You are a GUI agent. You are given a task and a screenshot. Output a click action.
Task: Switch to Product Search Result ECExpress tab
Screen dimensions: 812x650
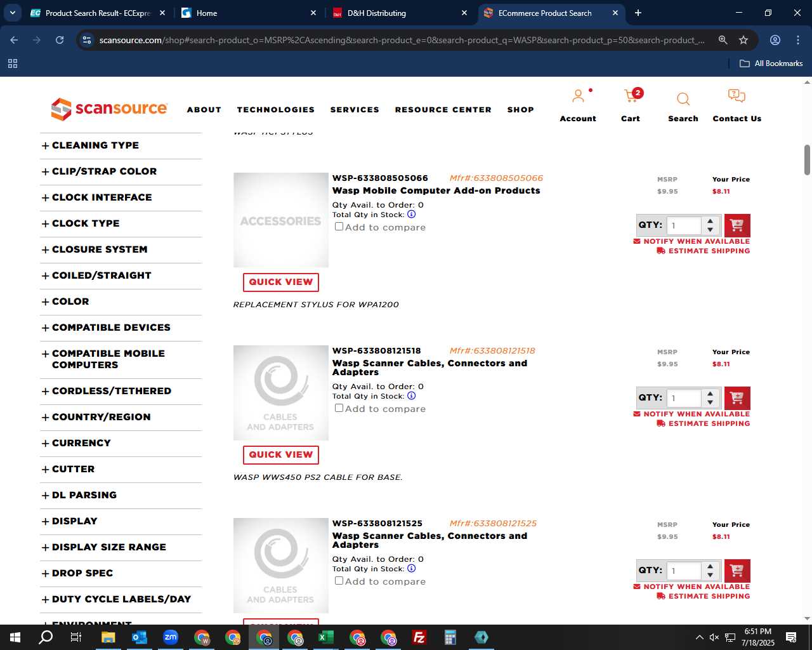97,13
